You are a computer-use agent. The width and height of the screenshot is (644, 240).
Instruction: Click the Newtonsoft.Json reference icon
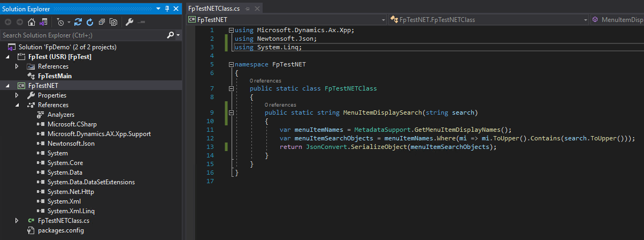tap(41, 144)
